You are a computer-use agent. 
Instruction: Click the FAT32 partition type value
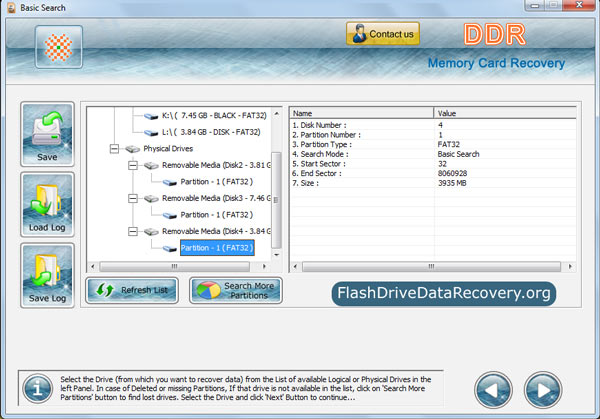448,144
